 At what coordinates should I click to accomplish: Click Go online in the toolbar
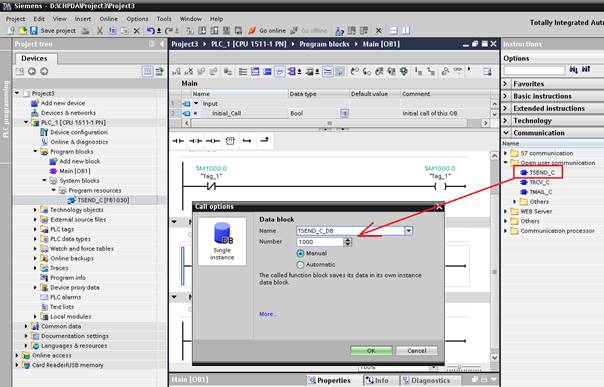coord(267,30)
